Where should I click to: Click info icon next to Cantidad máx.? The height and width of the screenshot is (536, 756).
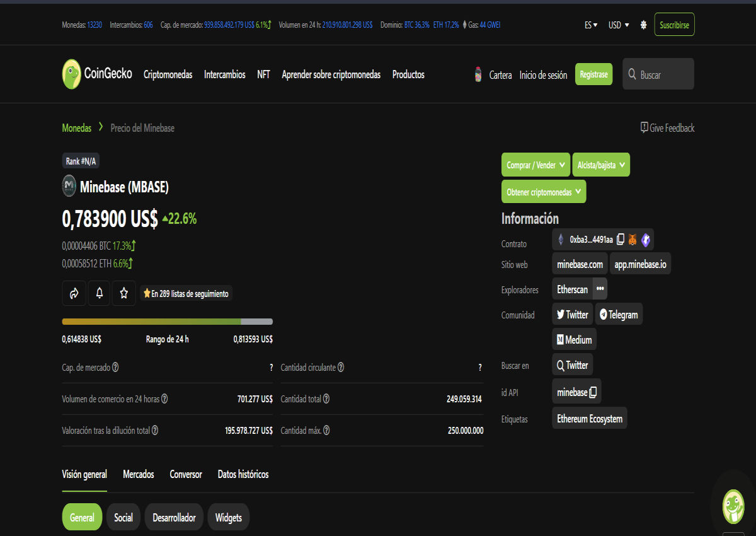[326, 430]
